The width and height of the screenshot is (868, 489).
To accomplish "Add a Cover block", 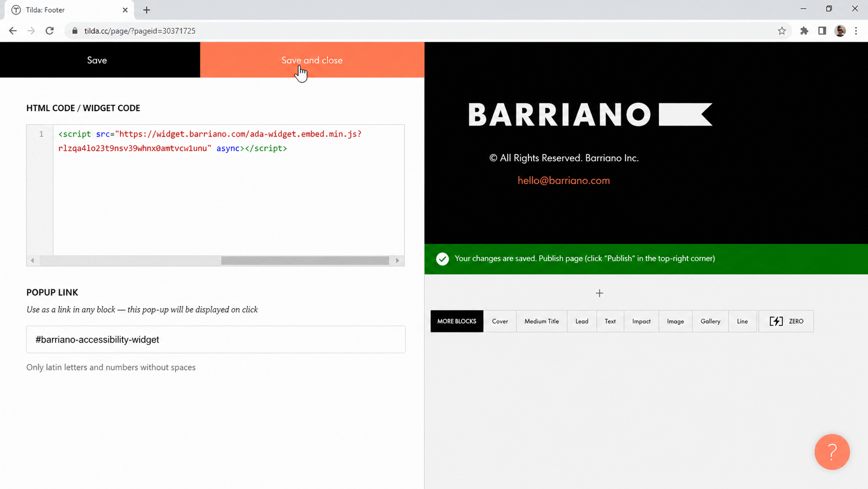I will click(x=500, y=321).
